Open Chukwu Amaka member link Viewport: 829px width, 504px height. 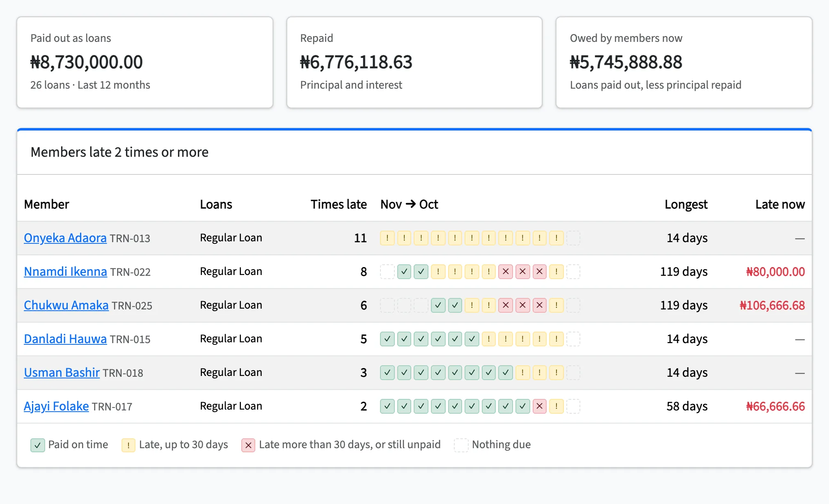66,305
